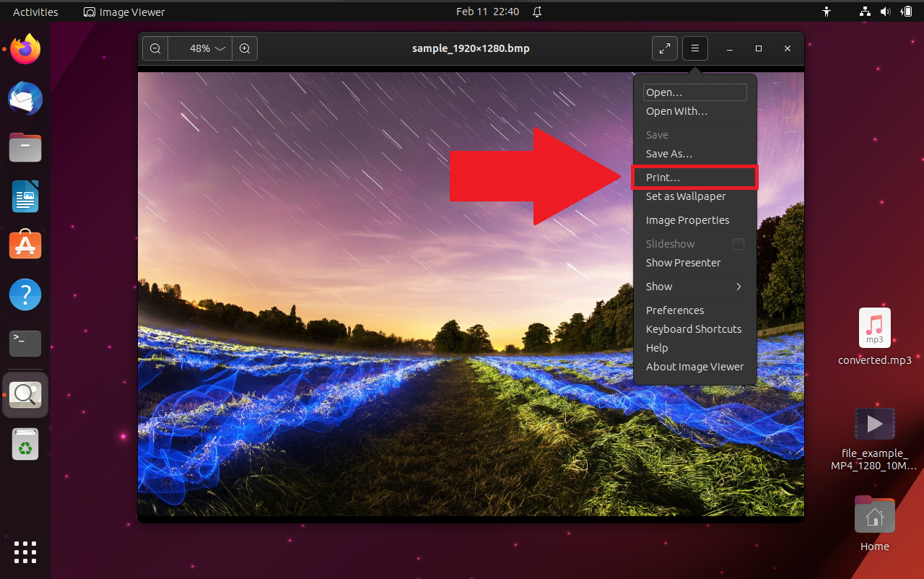Open the Thunderbird mail icon

tap(25, 98)
